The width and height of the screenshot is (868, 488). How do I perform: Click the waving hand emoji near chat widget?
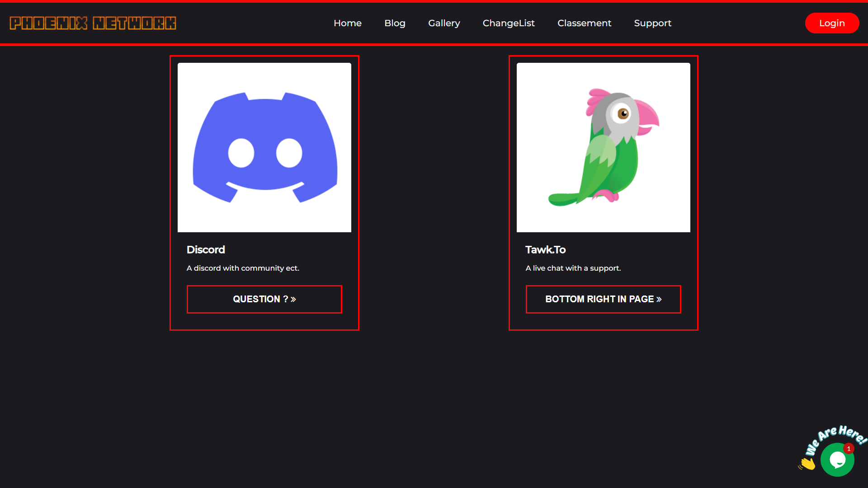(x=807, y=463)
